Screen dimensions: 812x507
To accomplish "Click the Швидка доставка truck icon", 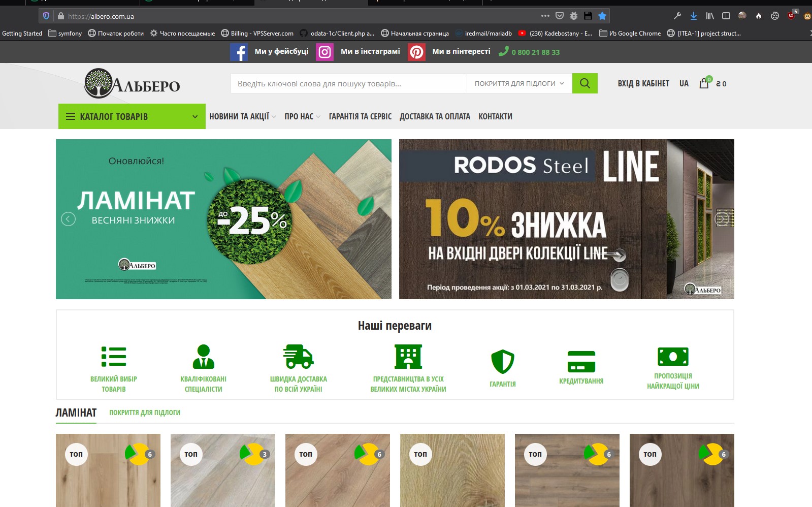I will (x=299, y=357).
